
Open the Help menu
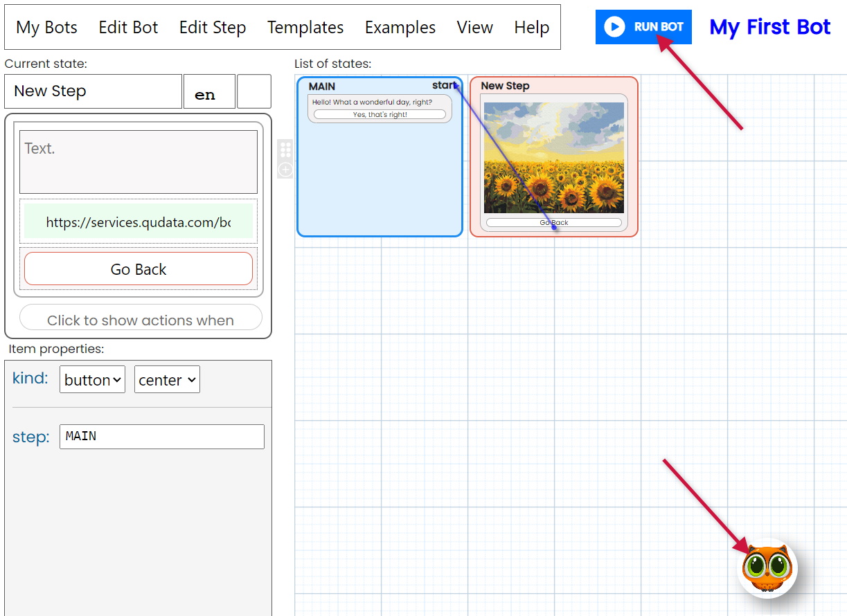pyautogui.click(x=531, y=28)
